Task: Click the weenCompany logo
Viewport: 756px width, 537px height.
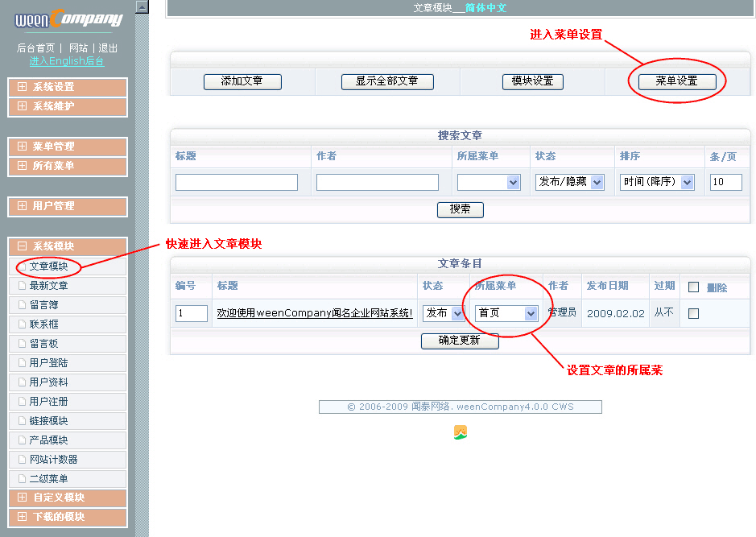Action: (68, 19)
